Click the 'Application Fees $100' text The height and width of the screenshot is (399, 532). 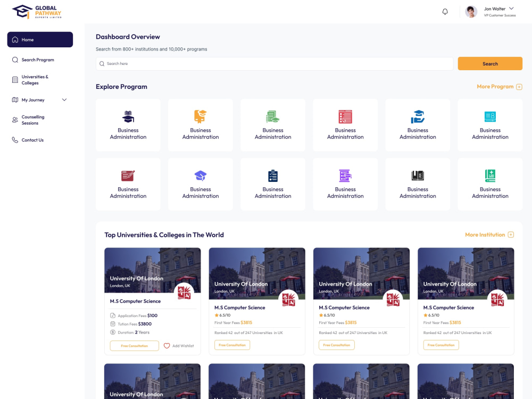click(x=137, y=315)
